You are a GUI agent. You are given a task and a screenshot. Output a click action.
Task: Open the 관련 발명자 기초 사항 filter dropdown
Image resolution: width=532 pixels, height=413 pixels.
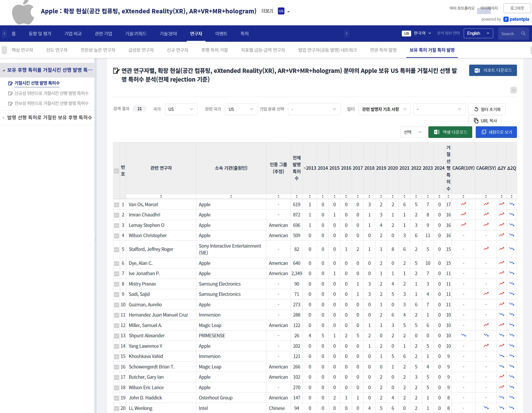pos(384,109)
